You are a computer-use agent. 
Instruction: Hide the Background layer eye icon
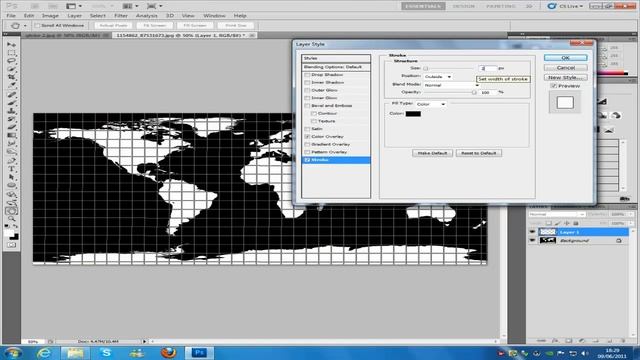click(x=532, y=240)
